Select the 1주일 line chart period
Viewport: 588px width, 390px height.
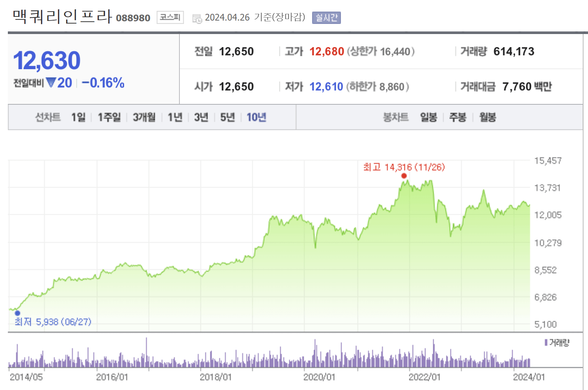point(109,117)
